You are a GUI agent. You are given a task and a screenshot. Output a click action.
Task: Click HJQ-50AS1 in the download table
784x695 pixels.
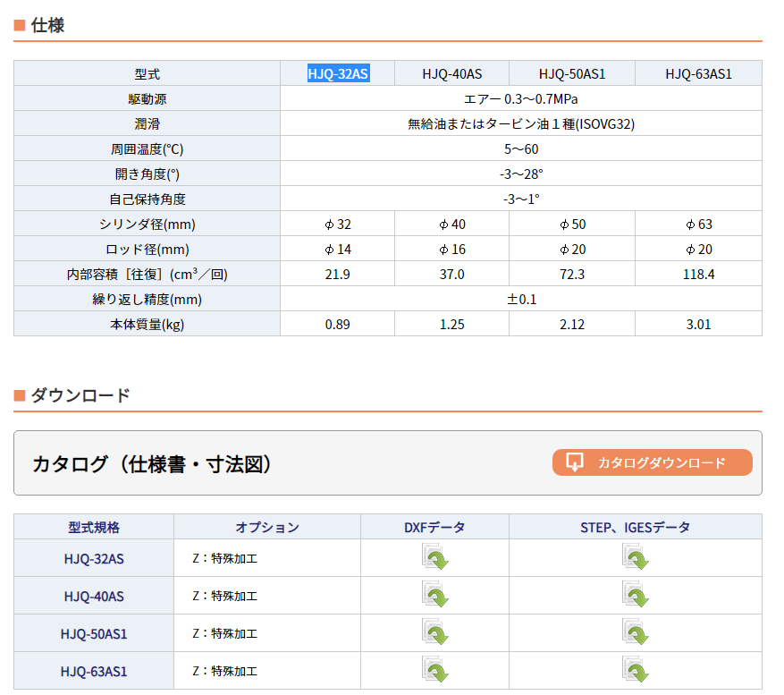pos(94,633)
